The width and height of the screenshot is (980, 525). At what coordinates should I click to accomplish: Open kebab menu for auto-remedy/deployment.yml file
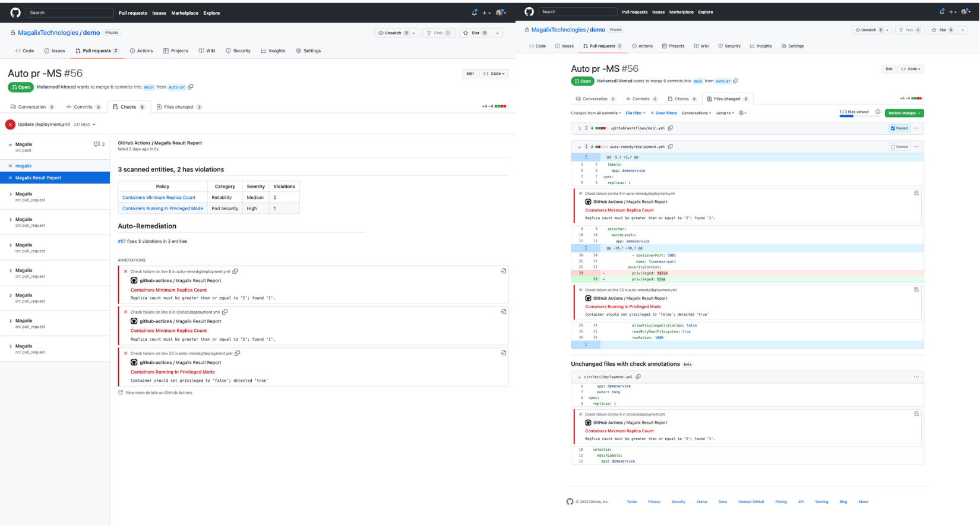(916, 147)
